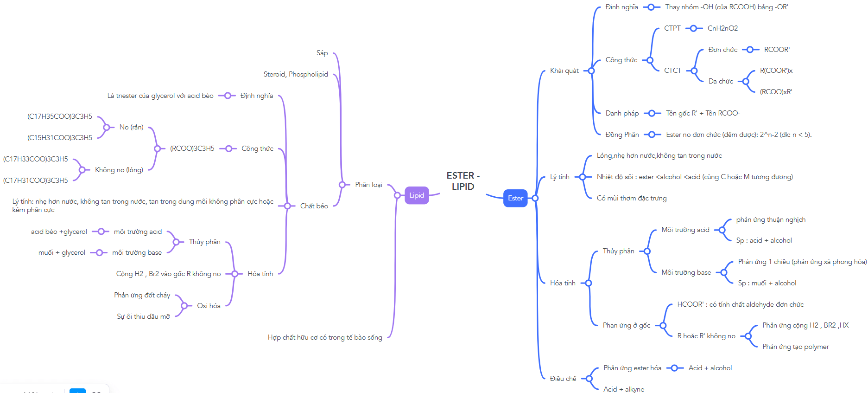Select the Khái quát node label
The height and width of the screenshot is (393, 868).
[564, 71]
